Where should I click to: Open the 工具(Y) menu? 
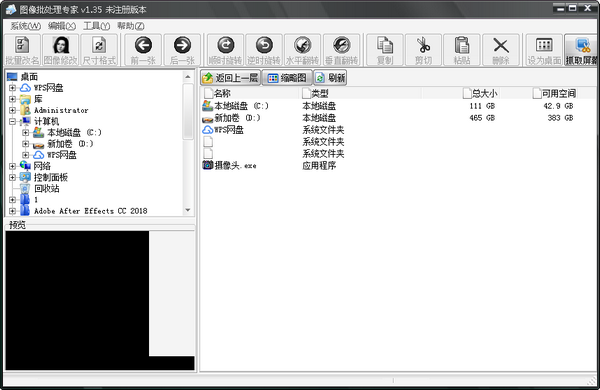[x=96, y=26]
